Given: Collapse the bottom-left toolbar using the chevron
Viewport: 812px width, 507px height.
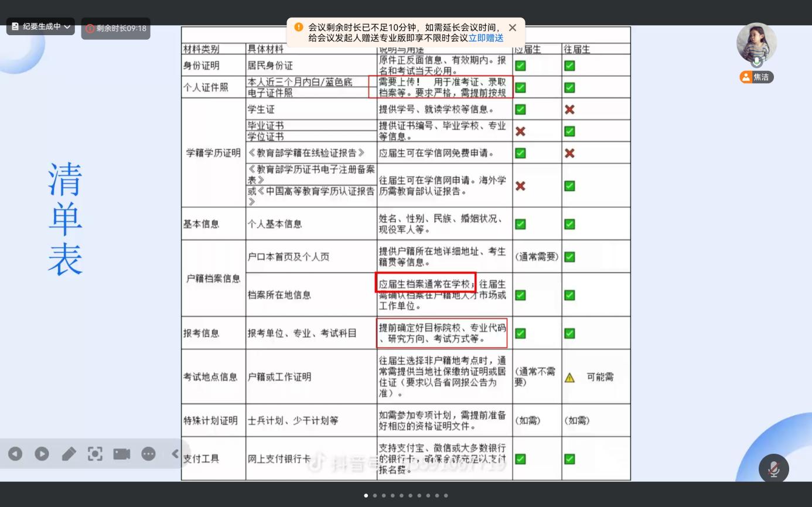Looking at the screenshot, I should pyautogui.click(x=175, y=454).
